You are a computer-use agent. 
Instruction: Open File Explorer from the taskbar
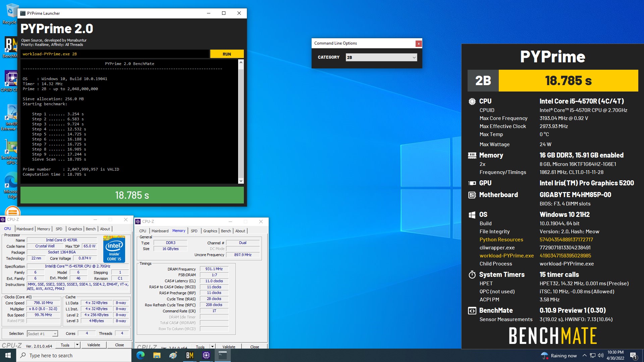click(x=157, y=355)
